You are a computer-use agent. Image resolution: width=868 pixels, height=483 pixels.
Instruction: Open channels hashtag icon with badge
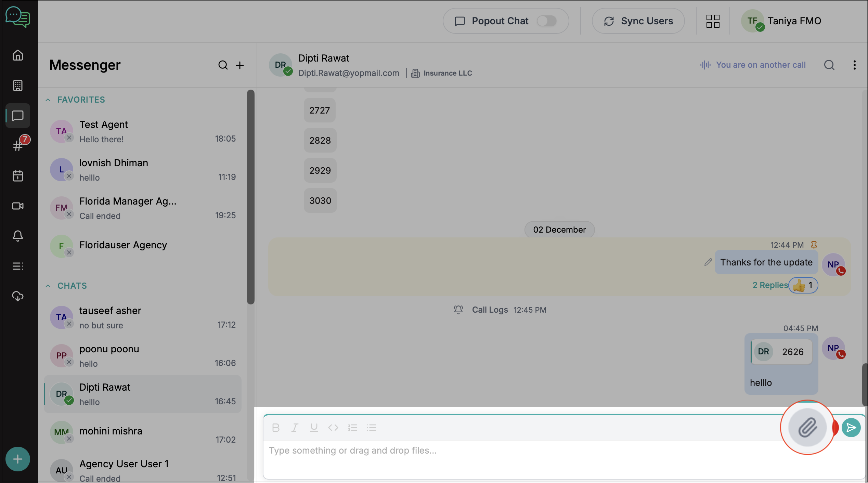tap(18, 146)
